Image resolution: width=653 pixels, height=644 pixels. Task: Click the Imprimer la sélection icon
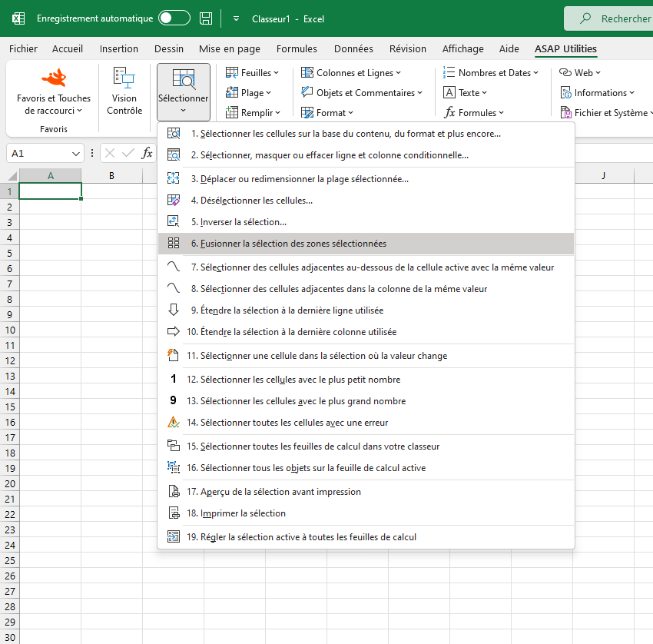(x=174, y=513)
